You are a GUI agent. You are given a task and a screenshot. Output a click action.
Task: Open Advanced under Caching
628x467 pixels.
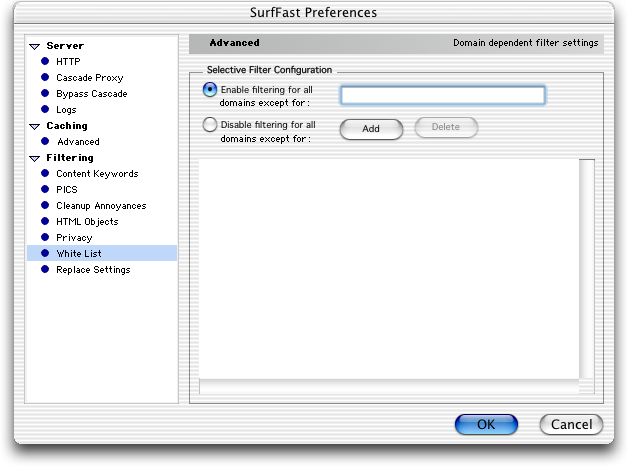click(x=78, y=142)
